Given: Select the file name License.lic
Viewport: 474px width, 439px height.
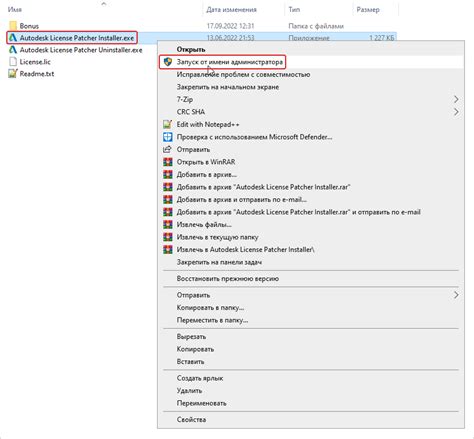Looking at the screenshot, I should pyautogui.click(x=35, y=62).
